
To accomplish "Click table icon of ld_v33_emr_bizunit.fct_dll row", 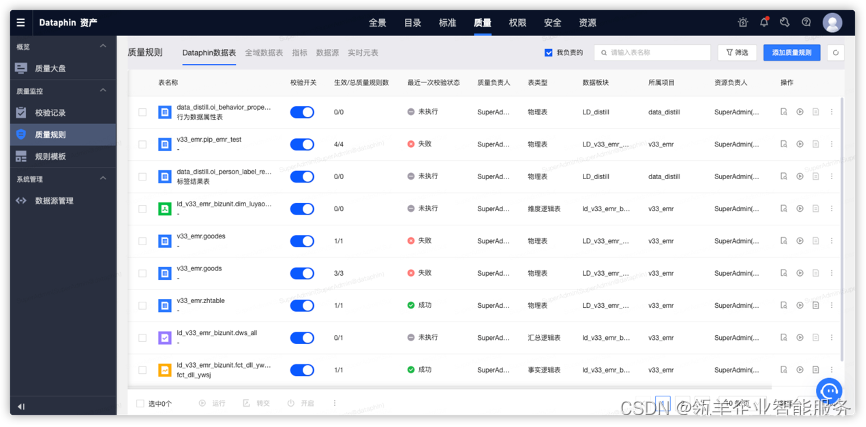I will [x=165, y=370].
